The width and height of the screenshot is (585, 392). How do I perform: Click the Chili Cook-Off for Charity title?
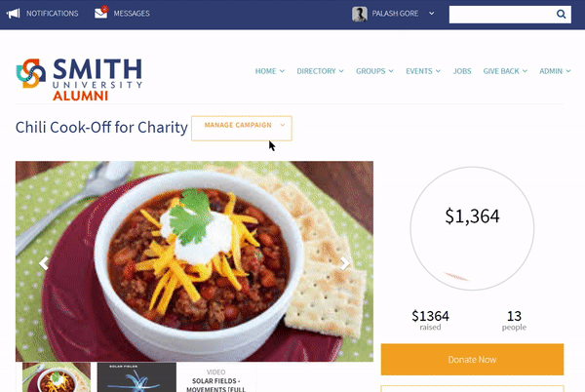101,128
